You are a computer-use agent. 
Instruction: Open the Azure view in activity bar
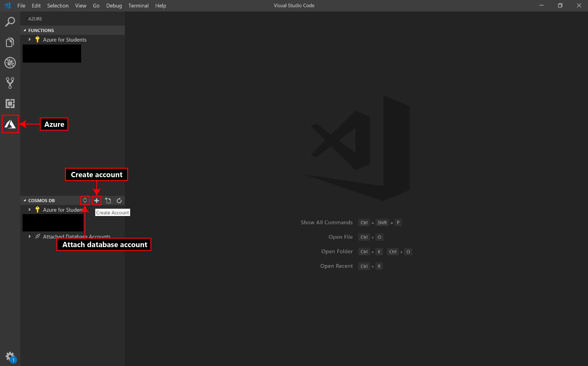(10, 124)
